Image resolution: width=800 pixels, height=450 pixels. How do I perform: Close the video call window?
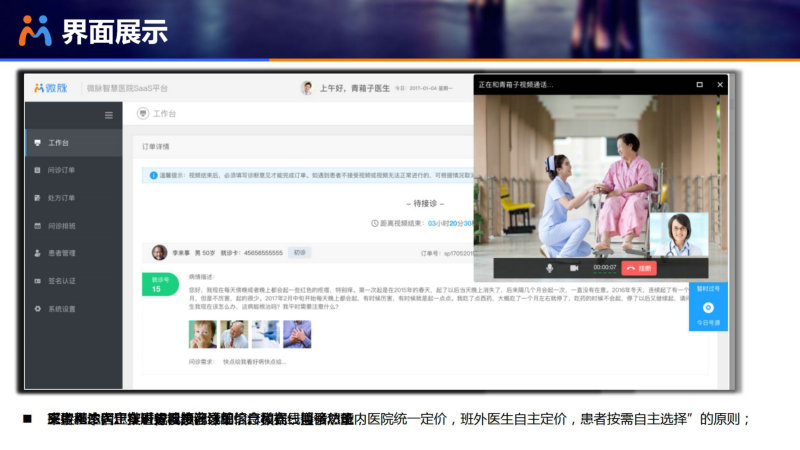720,85
